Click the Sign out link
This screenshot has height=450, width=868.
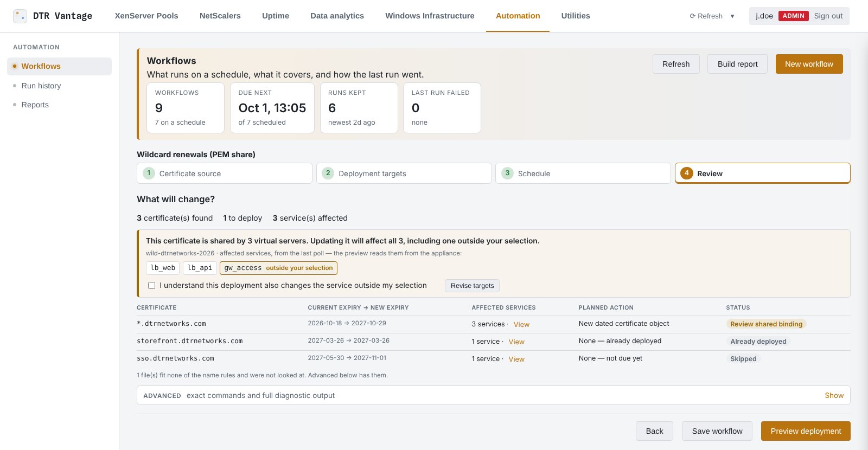click(x=828, y=16)
